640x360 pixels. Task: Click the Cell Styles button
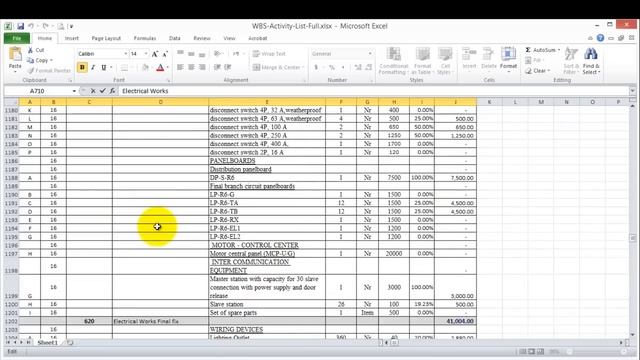tap(444, 60)
